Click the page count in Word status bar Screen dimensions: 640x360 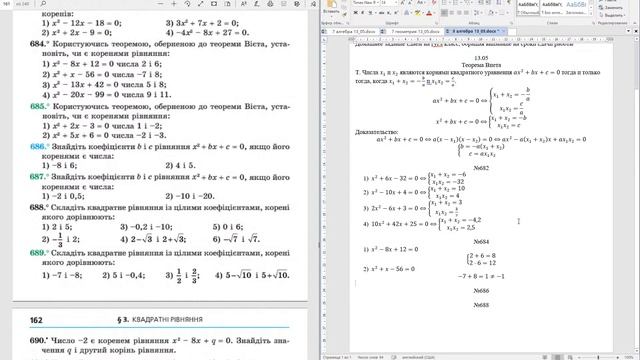click(337, 357)
